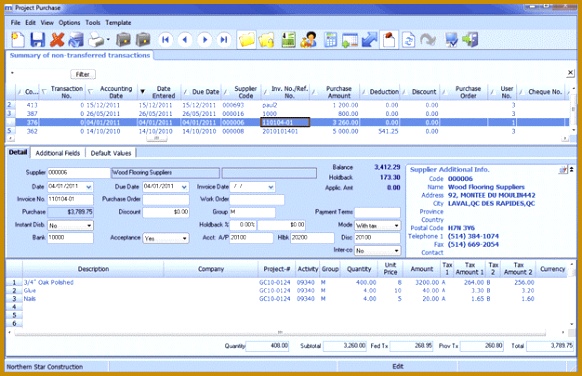Screen dimensions: 582x376
Task: Sort by the Purchase Amount column header
Action: tap(336, 92)
